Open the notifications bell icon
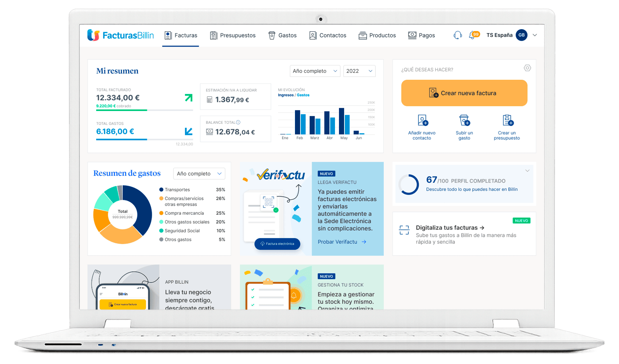This screenshot has width=619, height=364. coord(473,35)
